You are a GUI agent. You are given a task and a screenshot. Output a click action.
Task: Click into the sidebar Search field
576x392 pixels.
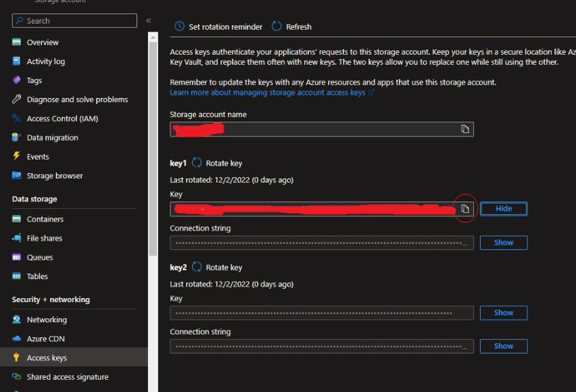pyautogui.click(x=74, y=20)
